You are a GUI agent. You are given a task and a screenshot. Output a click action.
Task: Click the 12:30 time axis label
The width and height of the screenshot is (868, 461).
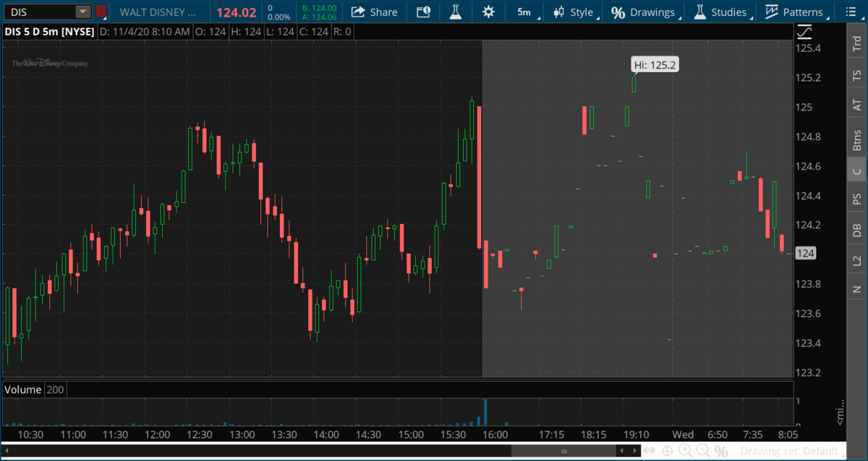(200, 435)
